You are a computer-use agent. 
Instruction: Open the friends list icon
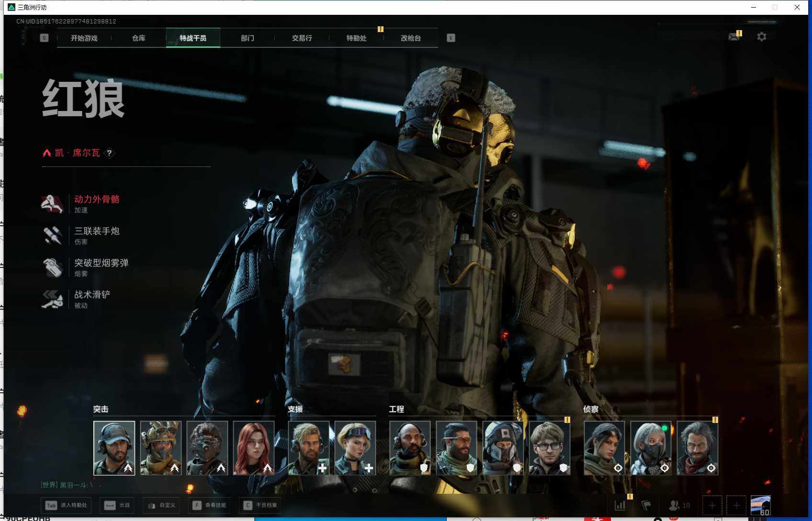(674, 505)
